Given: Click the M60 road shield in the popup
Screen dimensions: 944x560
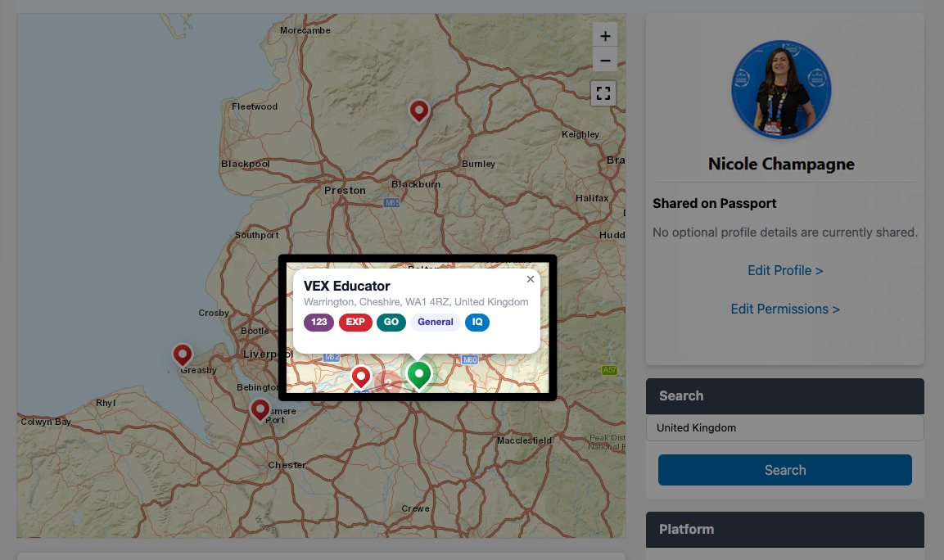Looking at the screenshot, I should tap(470, 360).
